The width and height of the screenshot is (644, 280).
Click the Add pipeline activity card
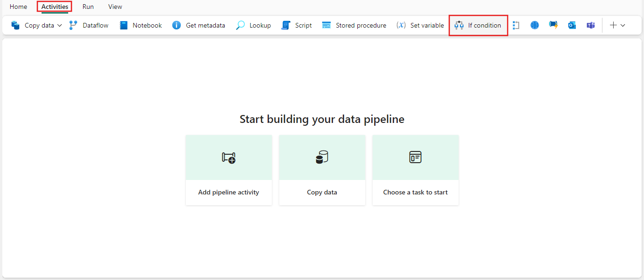coord(229,170)
